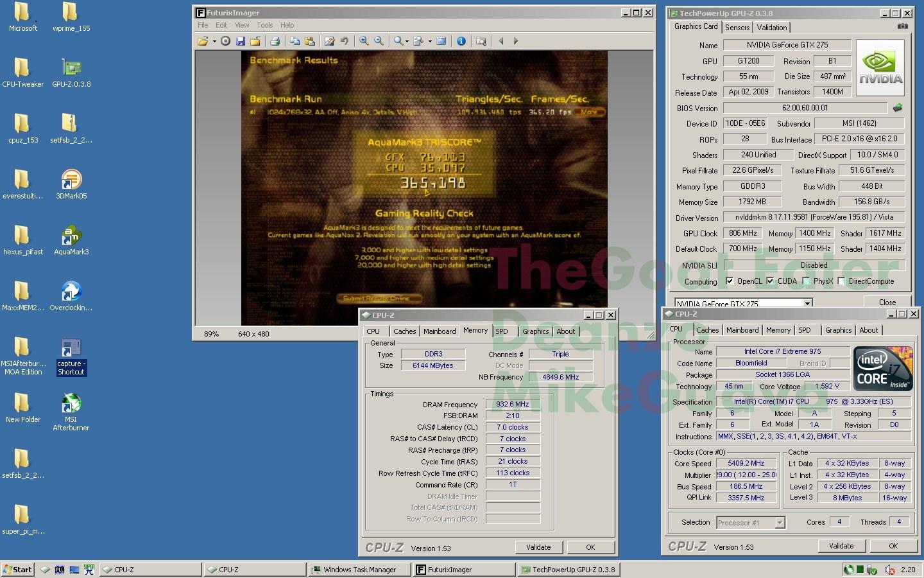Select the Overclockin... desktop shortcut
The image size is (924, 578).
pos(71,297)
